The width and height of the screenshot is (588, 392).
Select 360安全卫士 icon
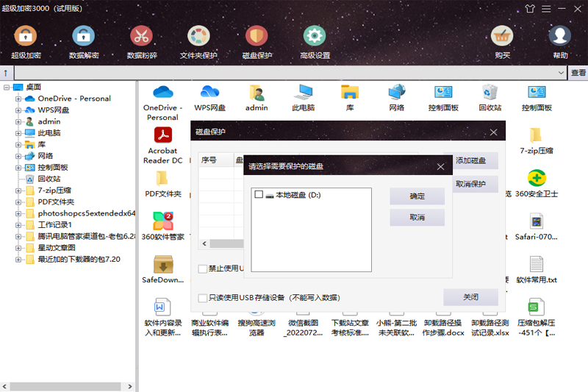pyautogui.click(x=537, y=184)
